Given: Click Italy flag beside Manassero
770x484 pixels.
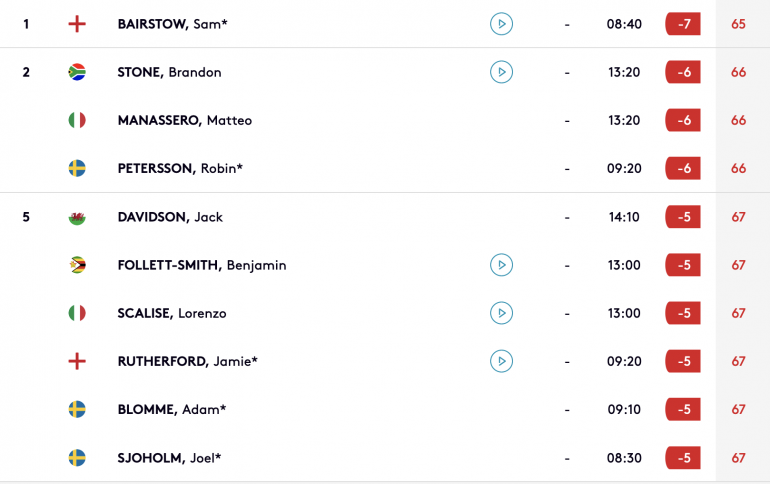Looking at the screenshot, I should 77,120.
